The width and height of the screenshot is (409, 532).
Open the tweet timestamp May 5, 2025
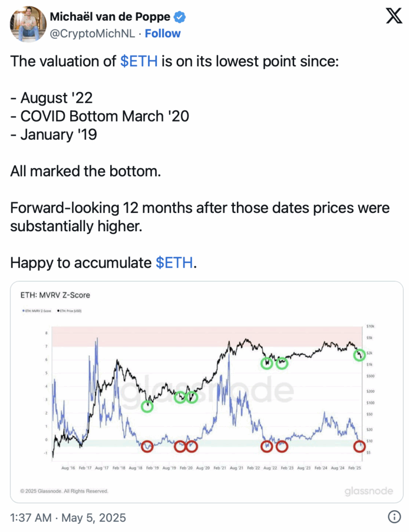(68, 517)
